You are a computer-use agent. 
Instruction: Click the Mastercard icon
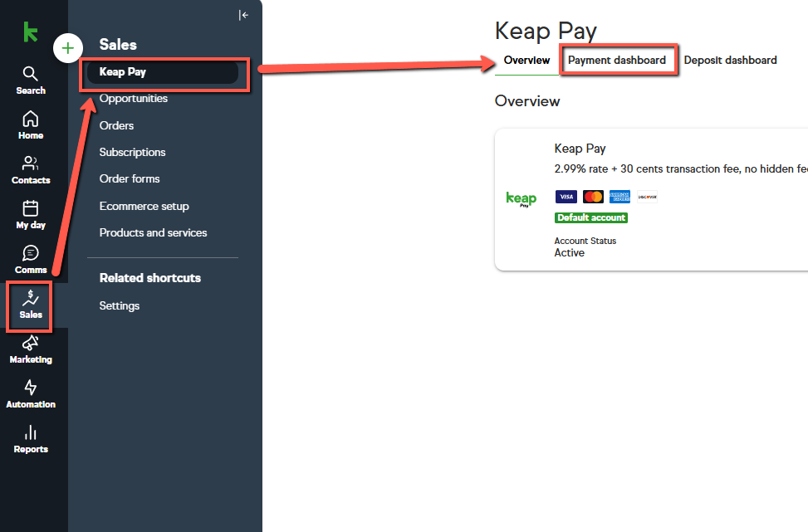point(593,197)
